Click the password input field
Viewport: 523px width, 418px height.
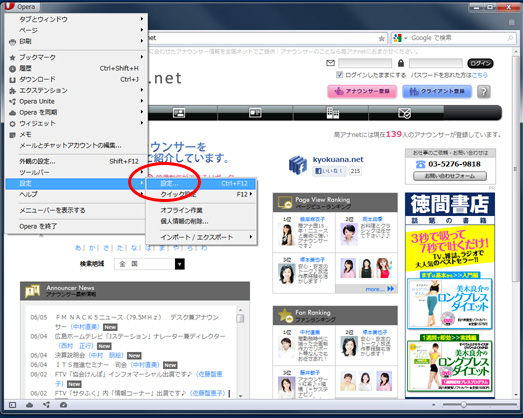tap(436, 63)
